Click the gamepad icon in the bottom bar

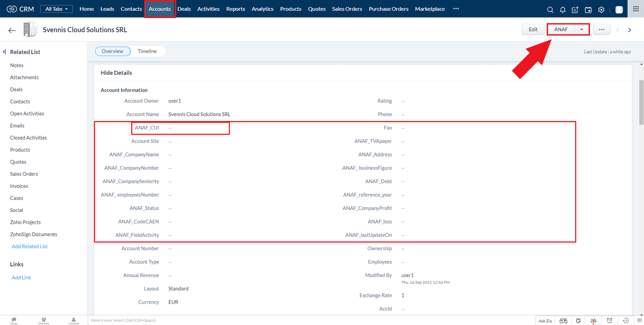pyautogui.click(x=563, y=321)
